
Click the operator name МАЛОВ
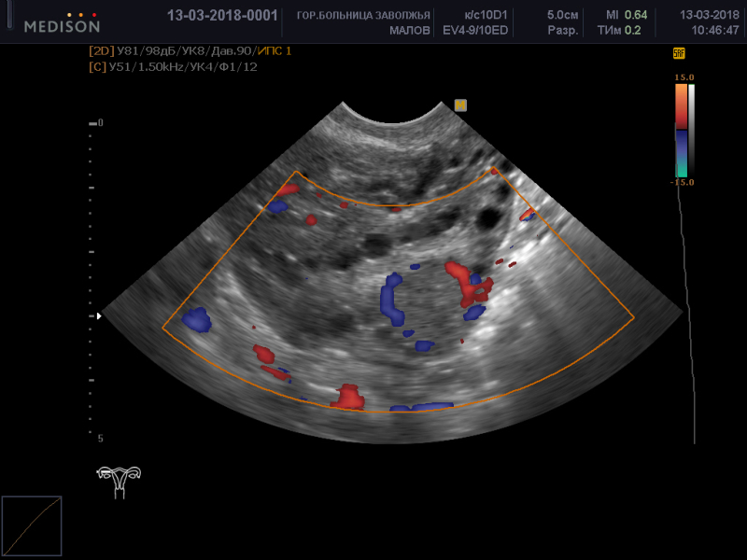click(x=410, y=31)
